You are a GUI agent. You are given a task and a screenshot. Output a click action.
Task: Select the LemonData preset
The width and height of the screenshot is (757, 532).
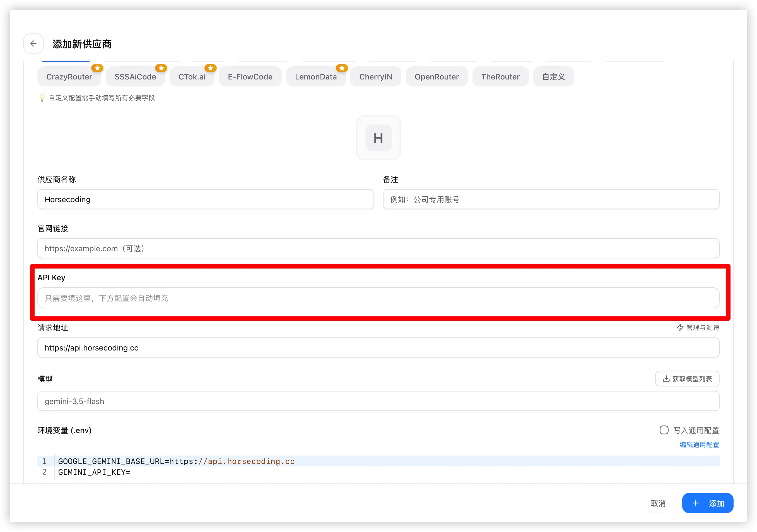(x=316, y=76)
